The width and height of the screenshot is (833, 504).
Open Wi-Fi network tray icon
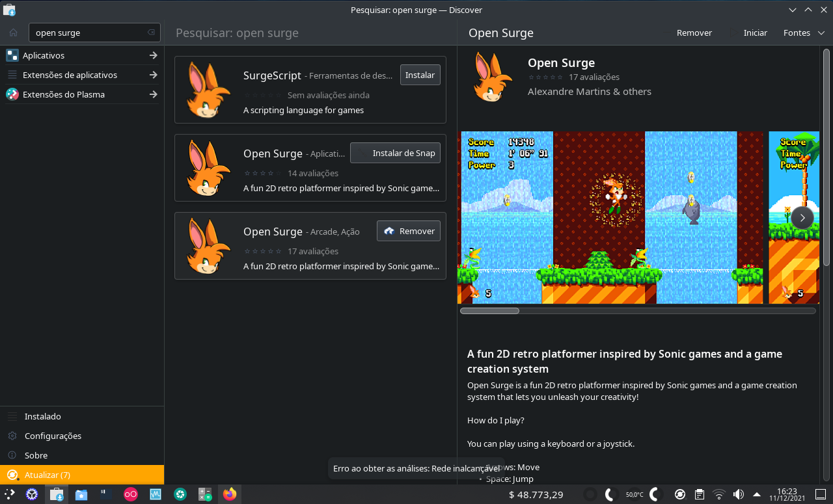click(719, 494)
